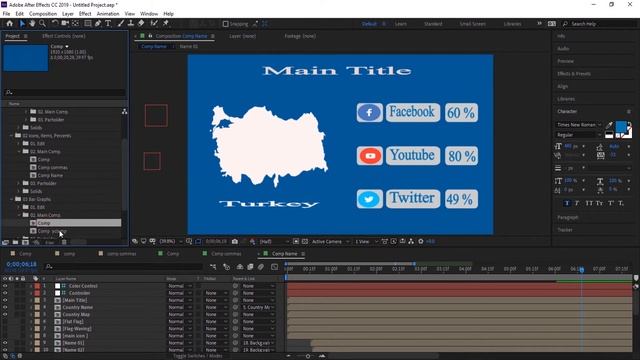Switch to the Standard workspace
Image resolution: width=640 pixels, height=360 pixels.
[x=433, y=24]
